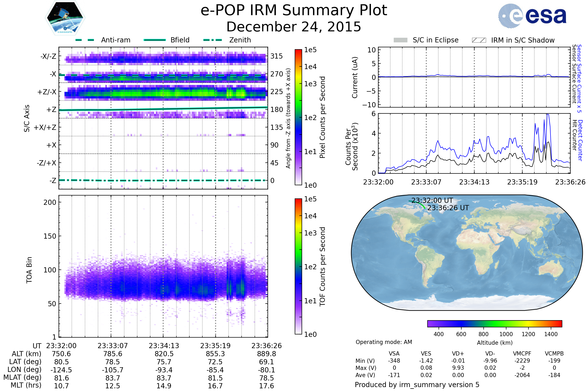Click the ESA logo
This screenshot has width=588, height=392.
[x=532, y=16]
